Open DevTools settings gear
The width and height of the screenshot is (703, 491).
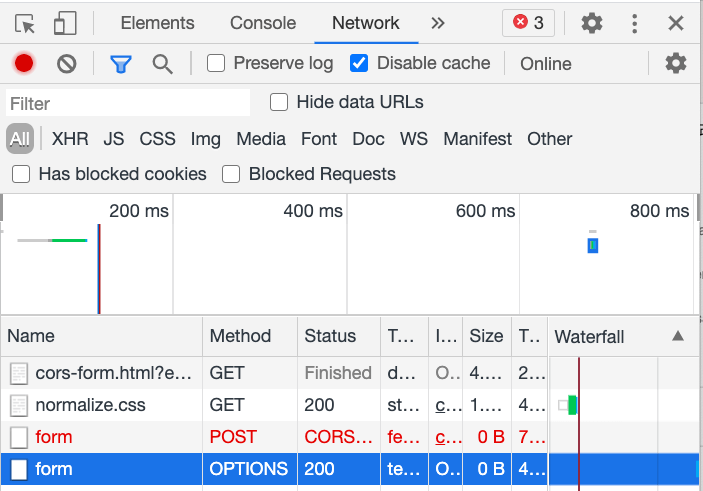pyautogui.click(x=592, y=23)
